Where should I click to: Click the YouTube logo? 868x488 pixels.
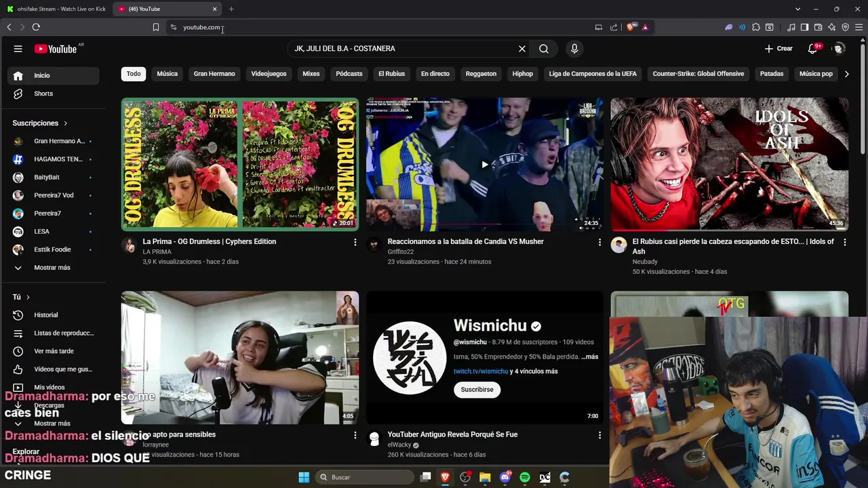coord(56,49)
